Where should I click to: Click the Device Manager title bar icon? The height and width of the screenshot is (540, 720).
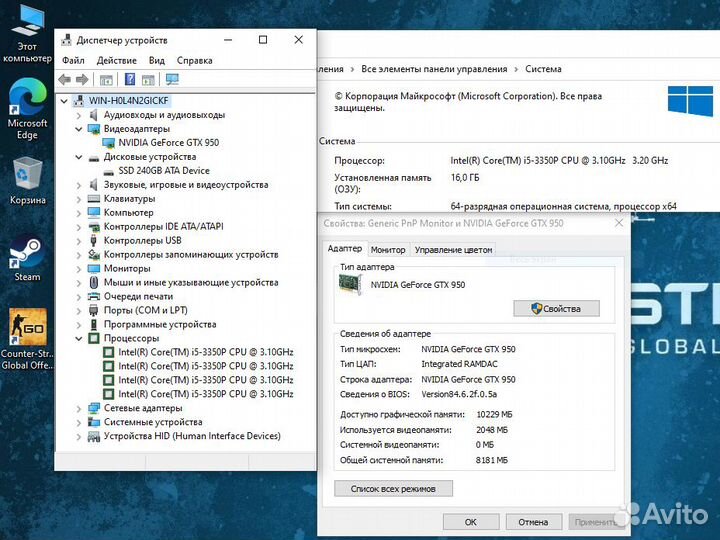click(x=67, y=40)
